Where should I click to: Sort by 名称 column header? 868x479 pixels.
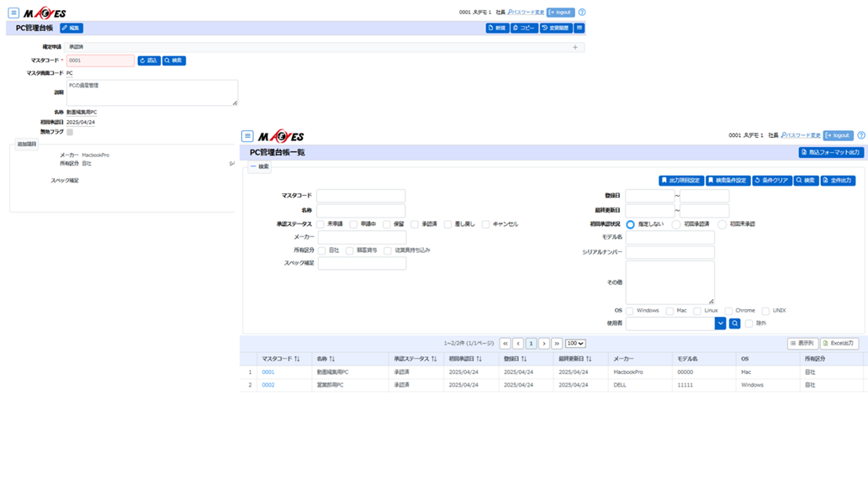pos(325,359)
